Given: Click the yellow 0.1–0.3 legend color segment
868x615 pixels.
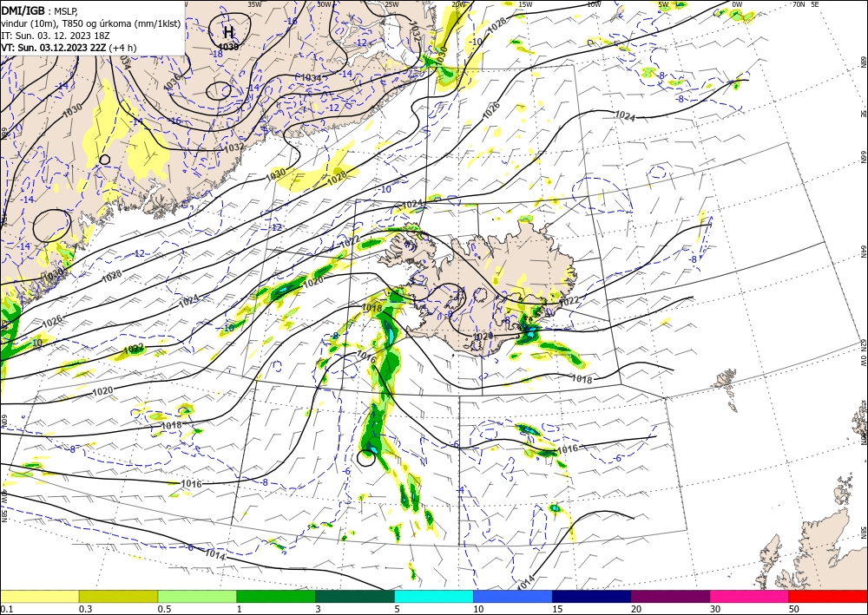Looking at the screenshot, I should tap(39, 596).
